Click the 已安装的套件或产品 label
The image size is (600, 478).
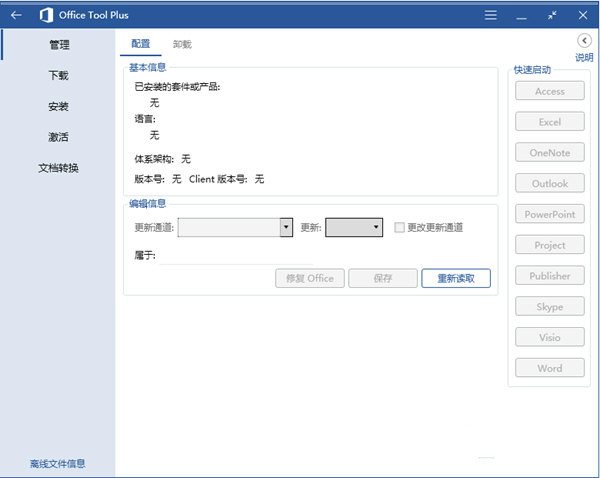[x=177, y=87]
